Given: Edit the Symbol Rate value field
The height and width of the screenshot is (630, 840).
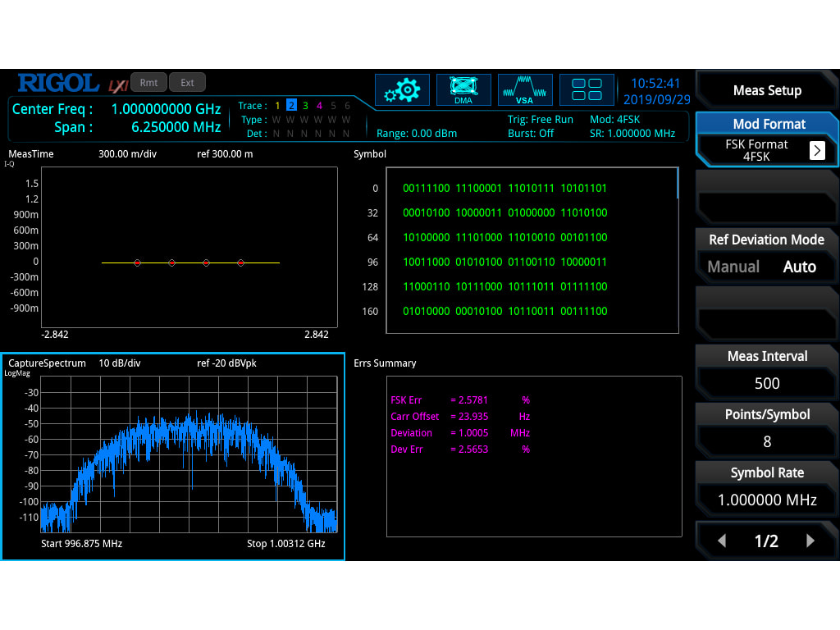Looking at the screenshot, I should coord(767,500).
